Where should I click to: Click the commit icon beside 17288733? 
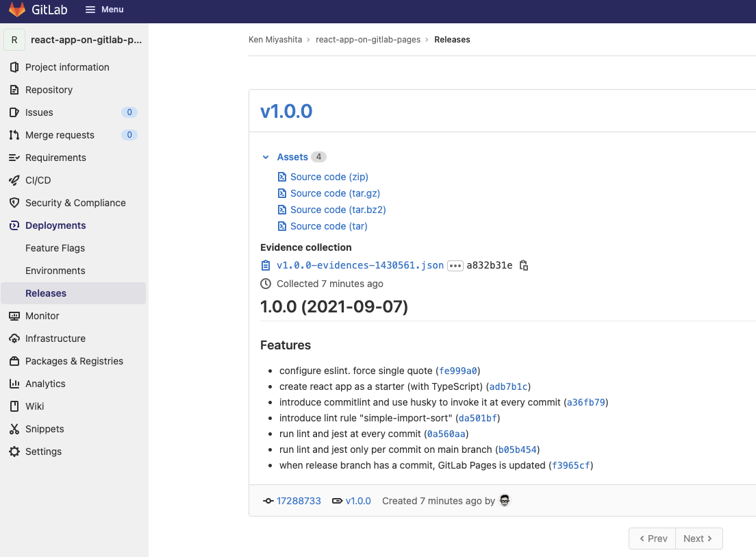268,501
